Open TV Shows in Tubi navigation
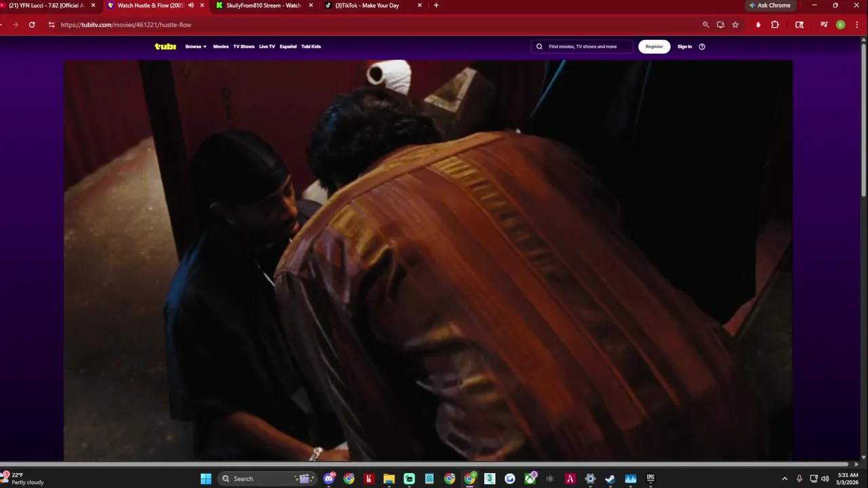868x488 pixels. click(244, 47)
